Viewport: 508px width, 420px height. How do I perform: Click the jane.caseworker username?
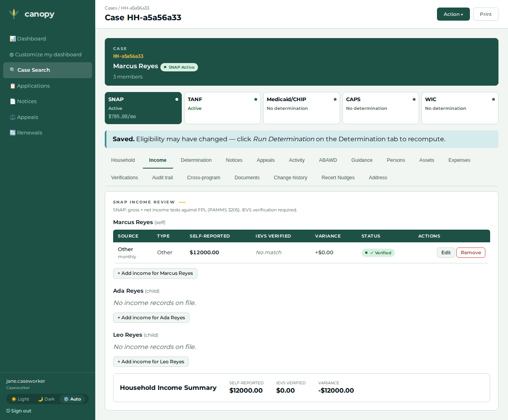26,381
